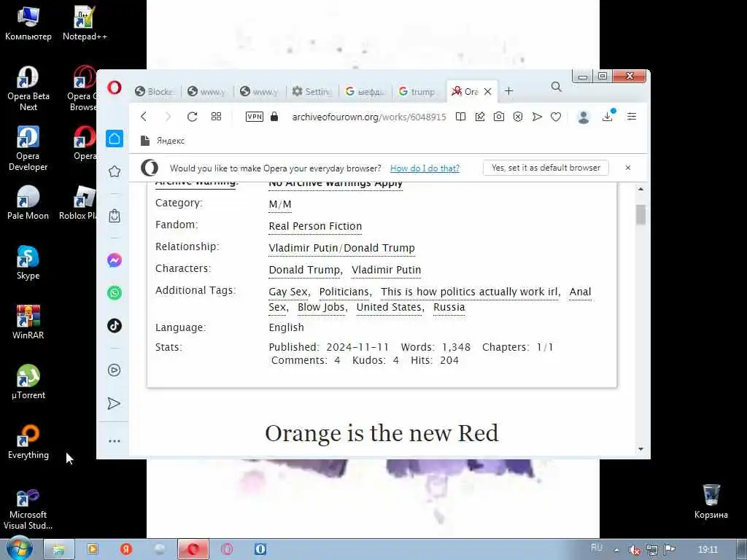This screenshot has height=560, width=747.
Task: Close the active Ora tab
Action: 487,91
